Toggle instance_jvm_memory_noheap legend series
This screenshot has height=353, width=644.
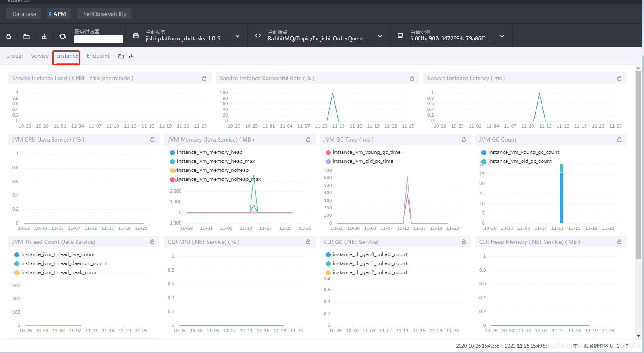(x=209, y=170)
